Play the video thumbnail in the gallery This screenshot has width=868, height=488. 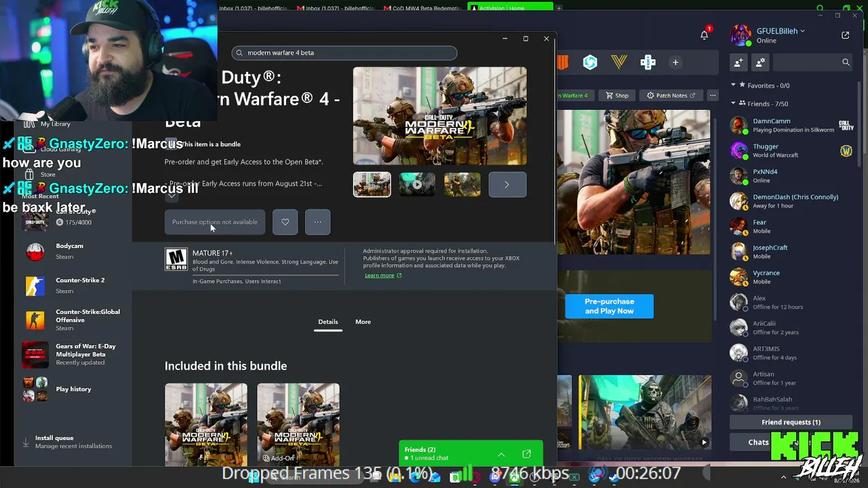417,184
